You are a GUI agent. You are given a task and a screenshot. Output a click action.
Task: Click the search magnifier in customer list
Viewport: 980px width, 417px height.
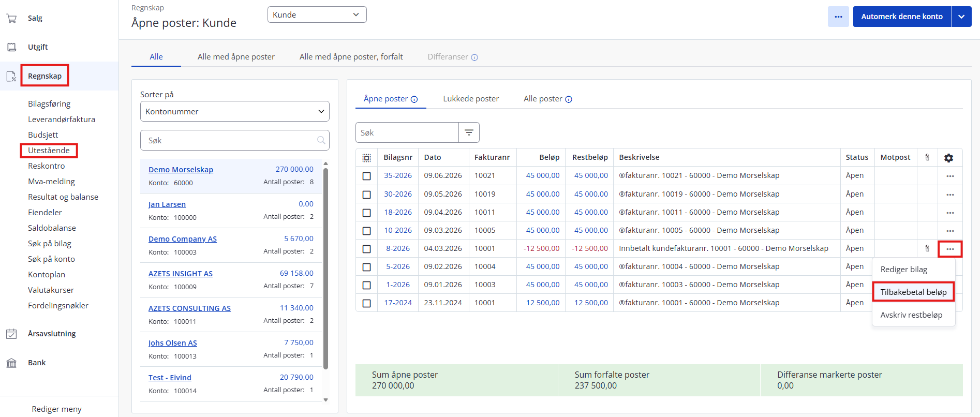tap(321, 140)
